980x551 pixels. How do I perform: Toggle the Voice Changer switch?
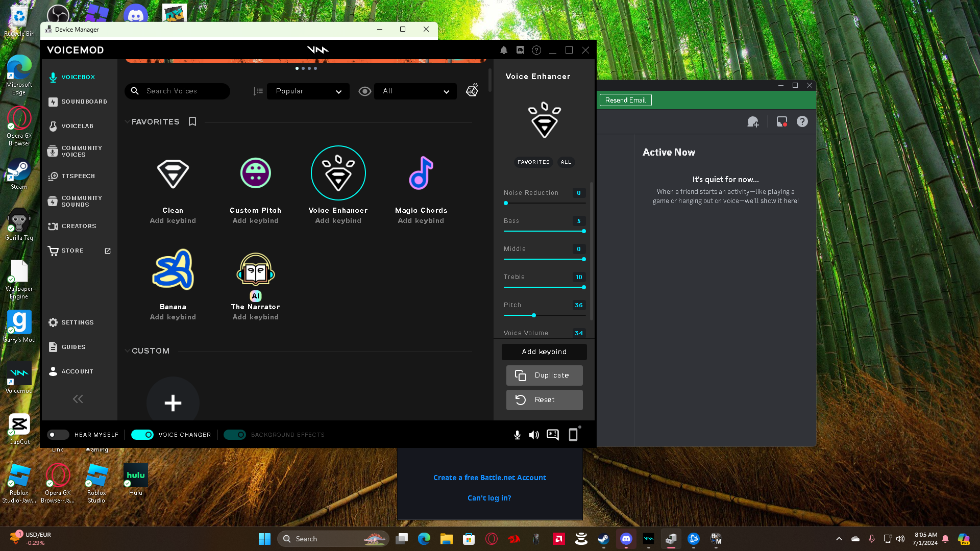142,435
